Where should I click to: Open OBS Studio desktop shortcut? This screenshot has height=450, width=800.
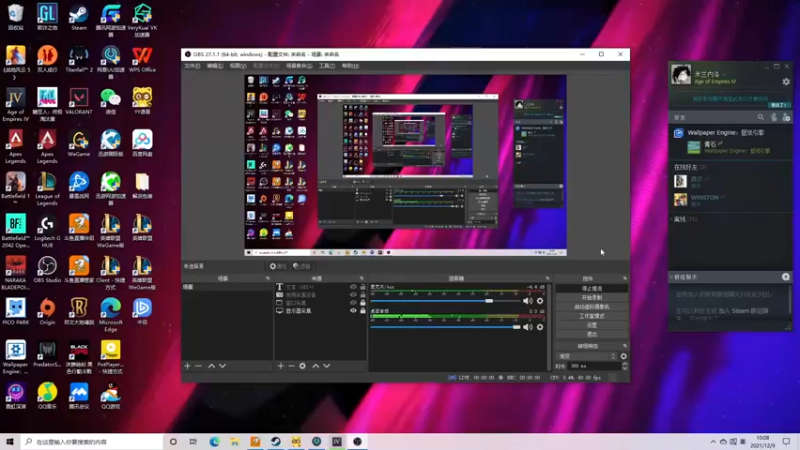coord(47,270)
